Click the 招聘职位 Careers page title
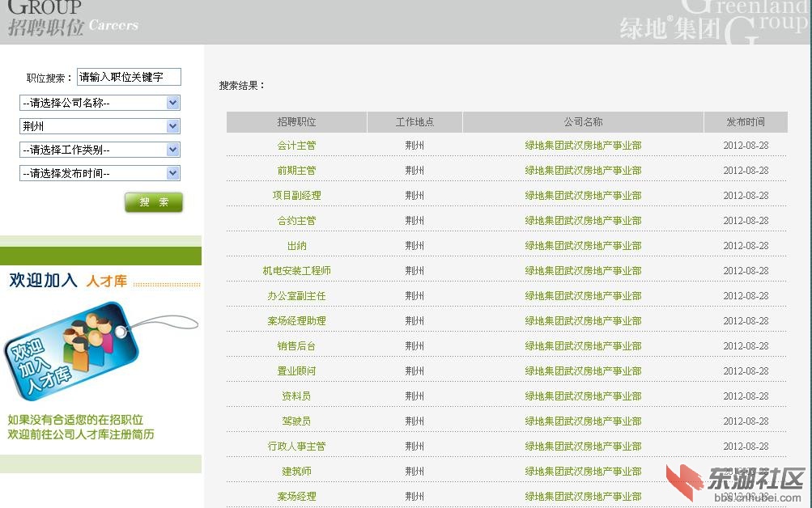Viewport: 812px width, 508px height. tap(73, 27)
